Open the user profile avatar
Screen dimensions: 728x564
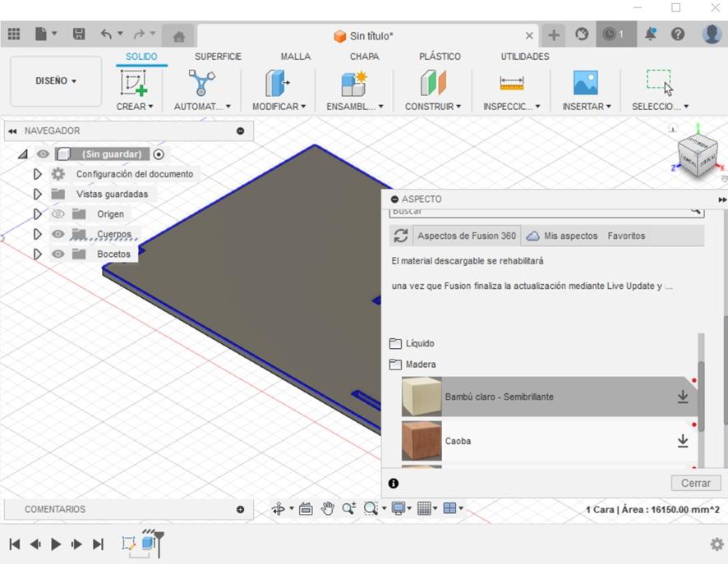coord(712,34)
